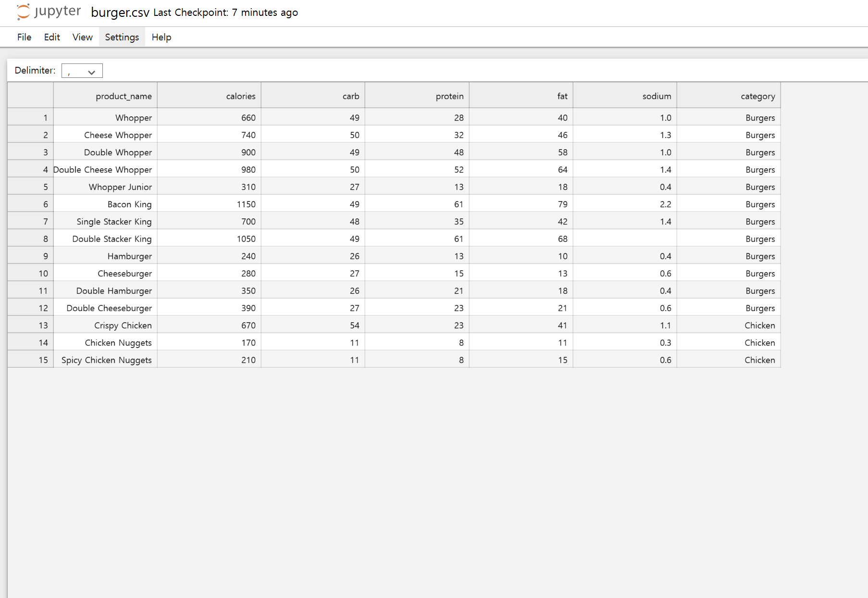Click the calories value 1050

(209, 238)
